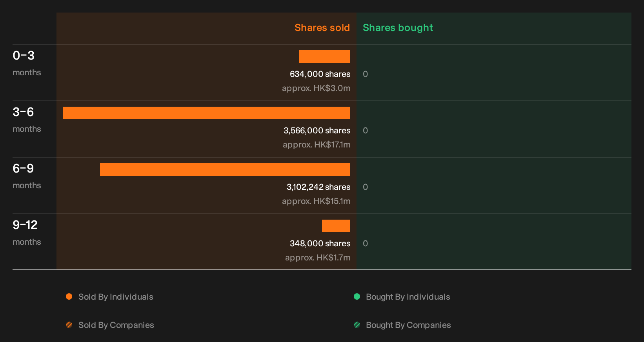644x342 pixels.
Task: Click approx. HK$1.7m amount
Action: pos(318,258)
